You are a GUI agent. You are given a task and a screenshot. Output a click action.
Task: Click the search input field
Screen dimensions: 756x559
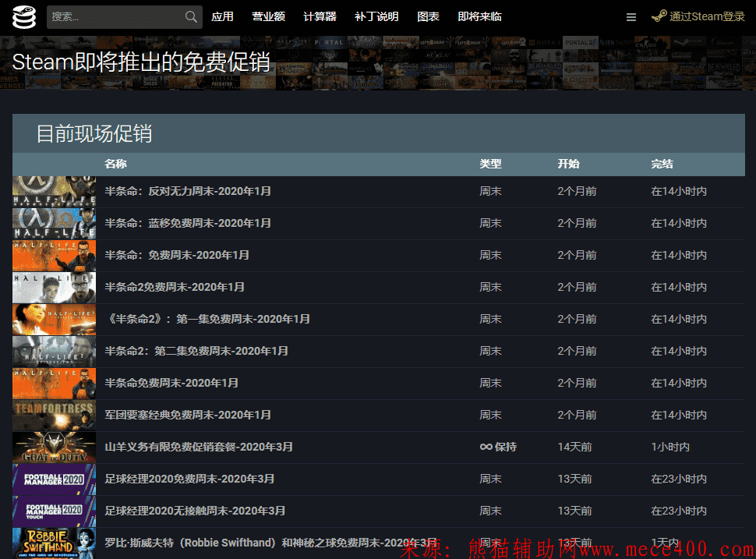click(x=115, y=17)
